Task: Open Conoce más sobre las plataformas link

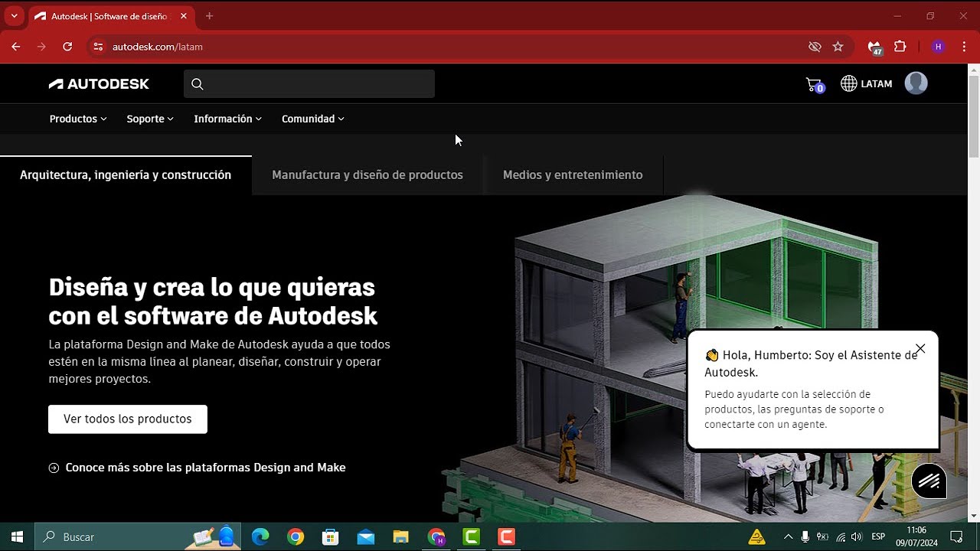Action: point(198,468)
